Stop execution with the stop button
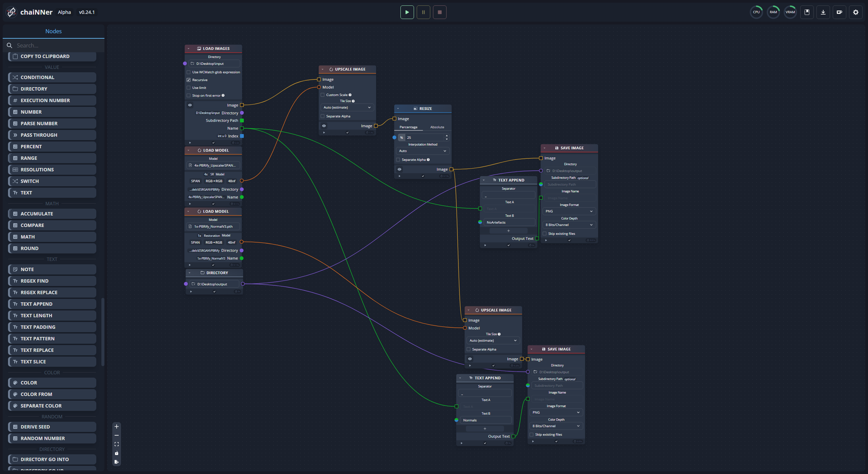The height and width of the screenshot is (474, 868). [x=439, y=12]
